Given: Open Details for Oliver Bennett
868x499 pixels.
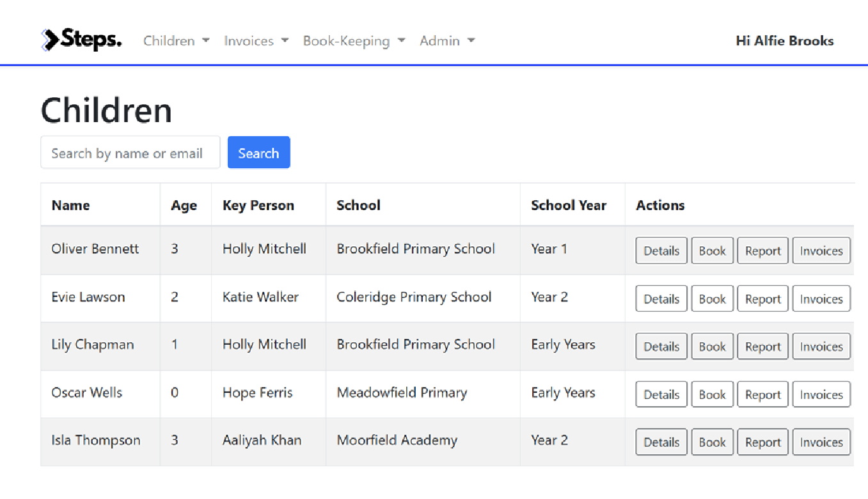Looking at the screenshot, I should (661, 251).
